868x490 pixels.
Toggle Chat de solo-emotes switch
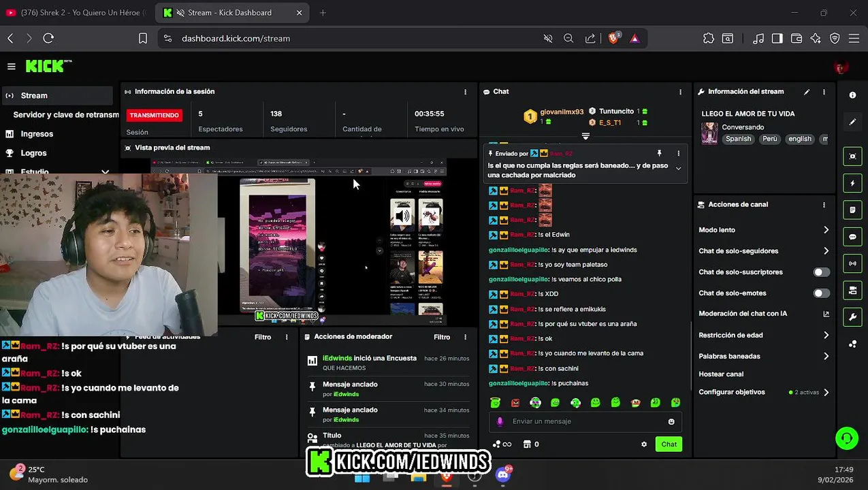coord(822,293)
